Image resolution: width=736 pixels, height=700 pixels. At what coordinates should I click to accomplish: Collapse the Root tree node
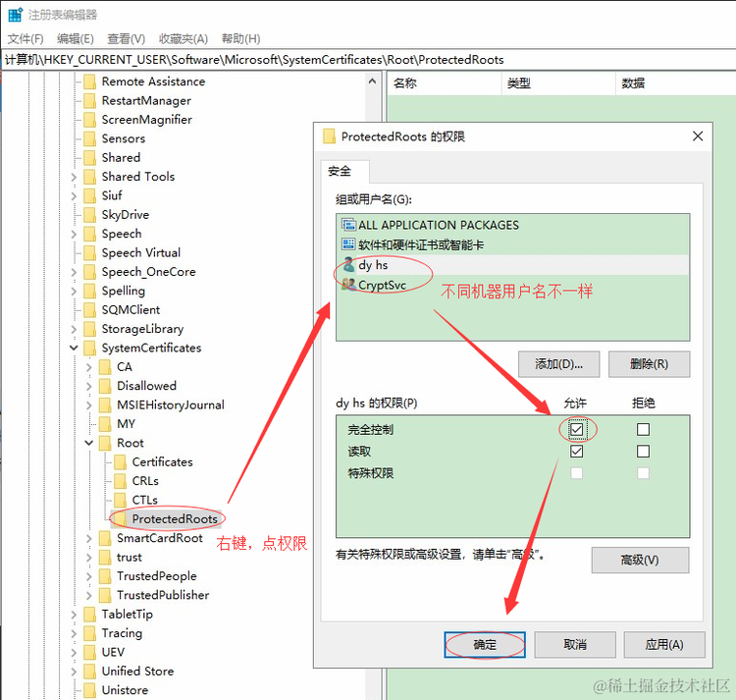pyautogui.click(x=88, y=443)
